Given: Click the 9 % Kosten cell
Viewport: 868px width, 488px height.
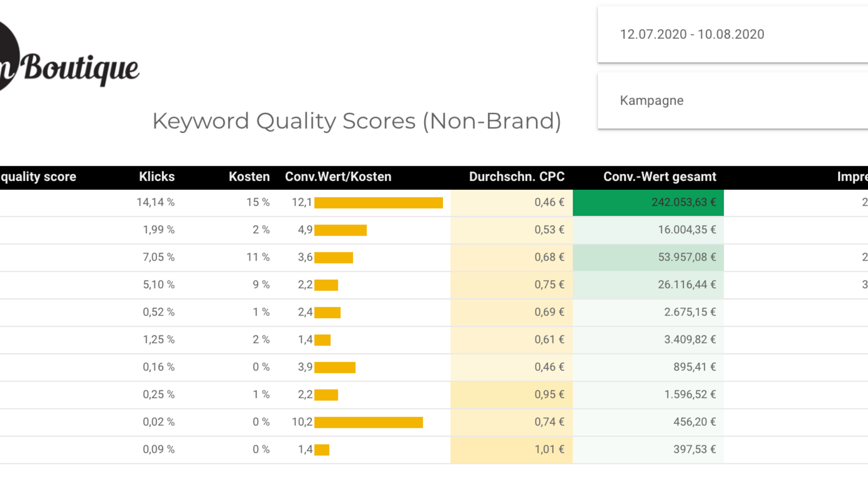Looking at the screenshot, I should click(261, 285).
